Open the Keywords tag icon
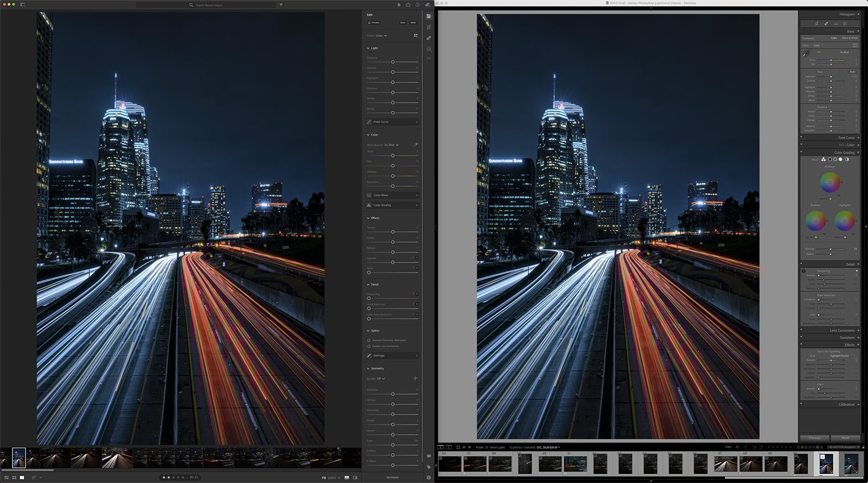 [429, 467]
